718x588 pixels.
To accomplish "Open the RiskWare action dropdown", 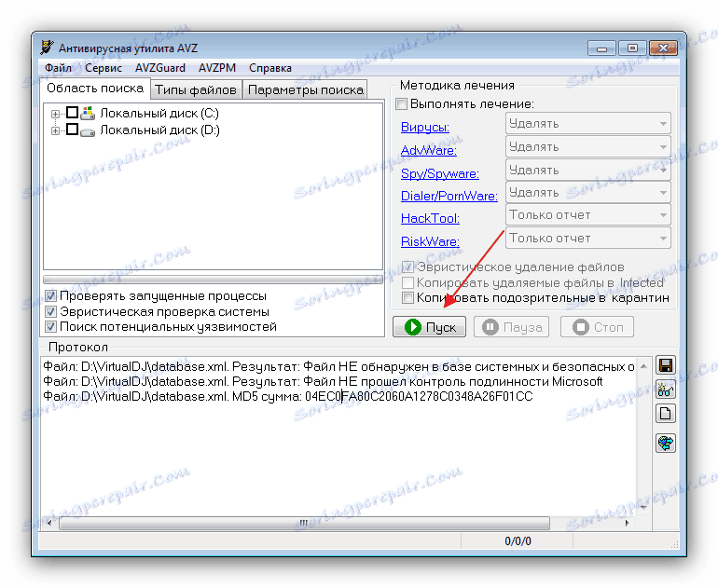I will 588,238.
